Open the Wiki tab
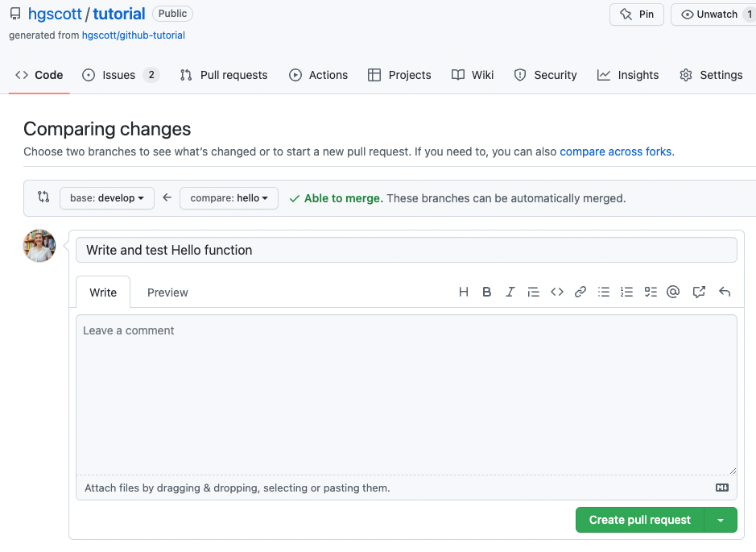756x552 pixels. (x=473, y=75)
